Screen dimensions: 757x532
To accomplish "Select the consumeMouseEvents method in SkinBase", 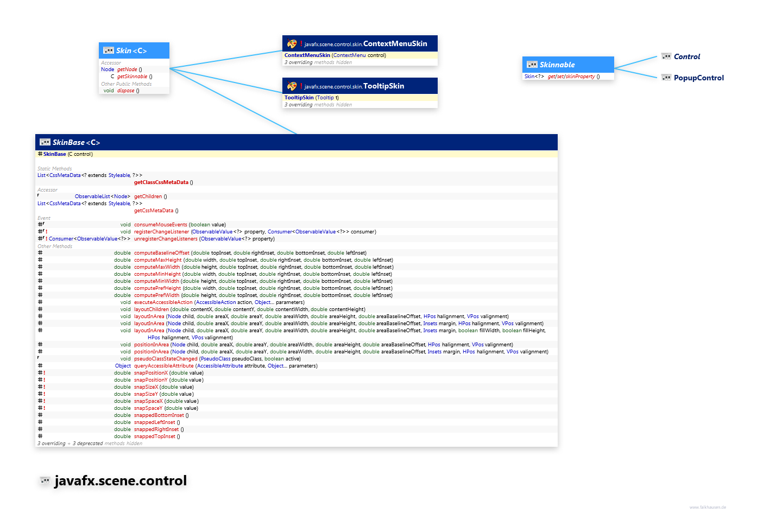I will (160, 225).
